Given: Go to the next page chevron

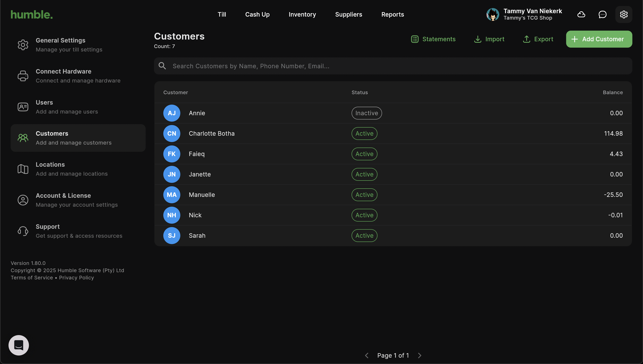Looking at the screenshot, I should coord(420,355).
